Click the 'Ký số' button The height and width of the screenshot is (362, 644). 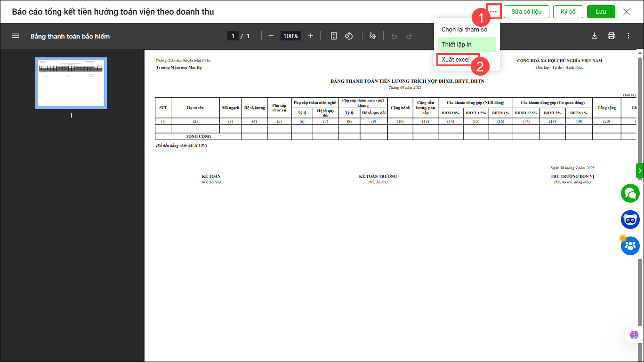tap(568, 12)
